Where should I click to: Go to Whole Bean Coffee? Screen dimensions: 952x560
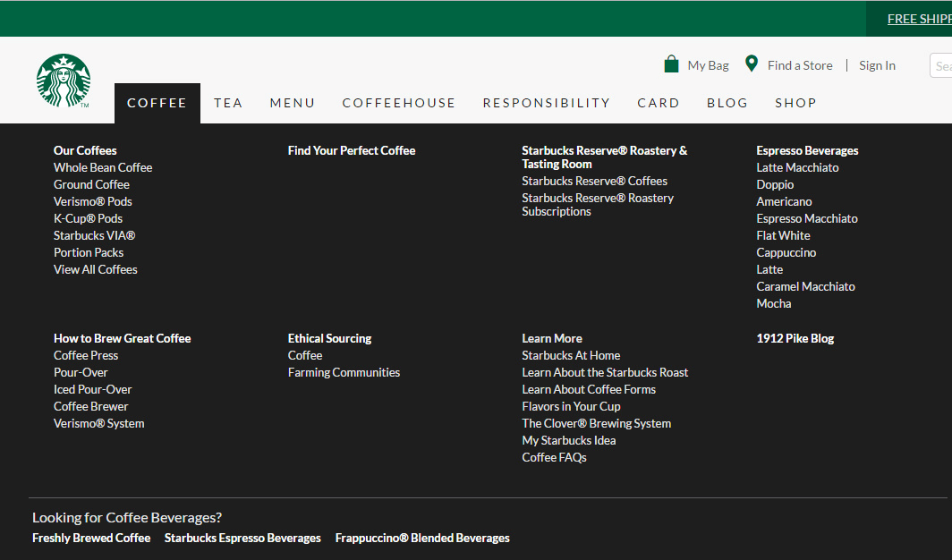(x=103, y=167)
